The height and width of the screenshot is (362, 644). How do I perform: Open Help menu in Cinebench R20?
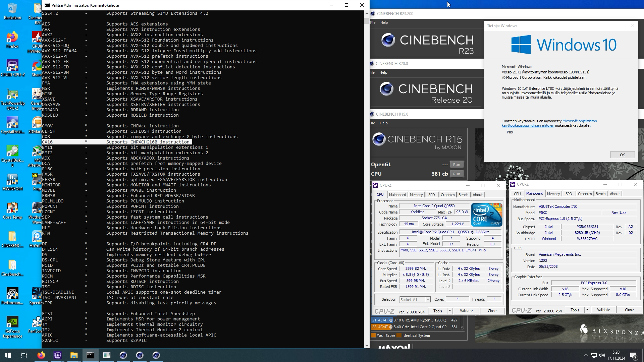click(x=383, y=72)
